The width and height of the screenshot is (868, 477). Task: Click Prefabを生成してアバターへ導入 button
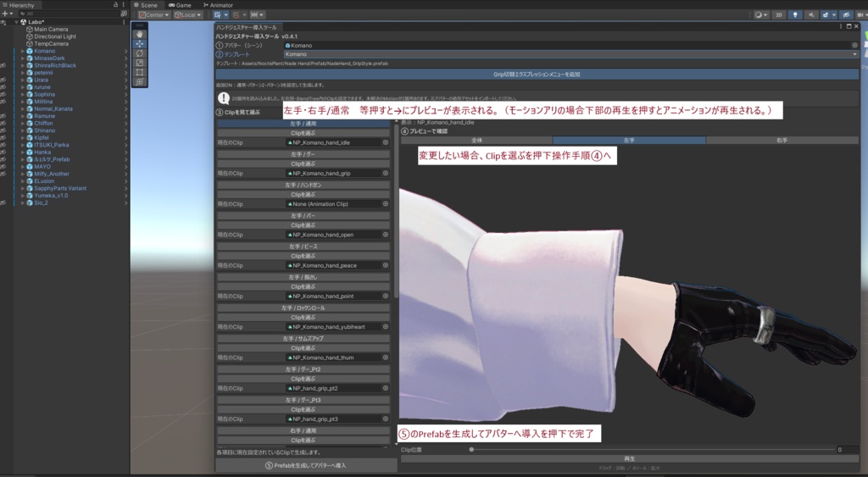tap(306, 465)
